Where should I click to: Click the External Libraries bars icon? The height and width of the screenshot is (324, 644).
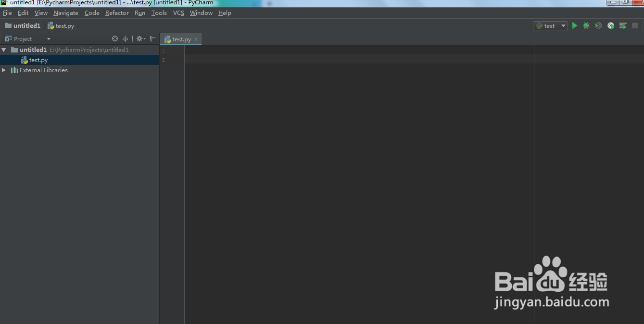pos(14,70)
